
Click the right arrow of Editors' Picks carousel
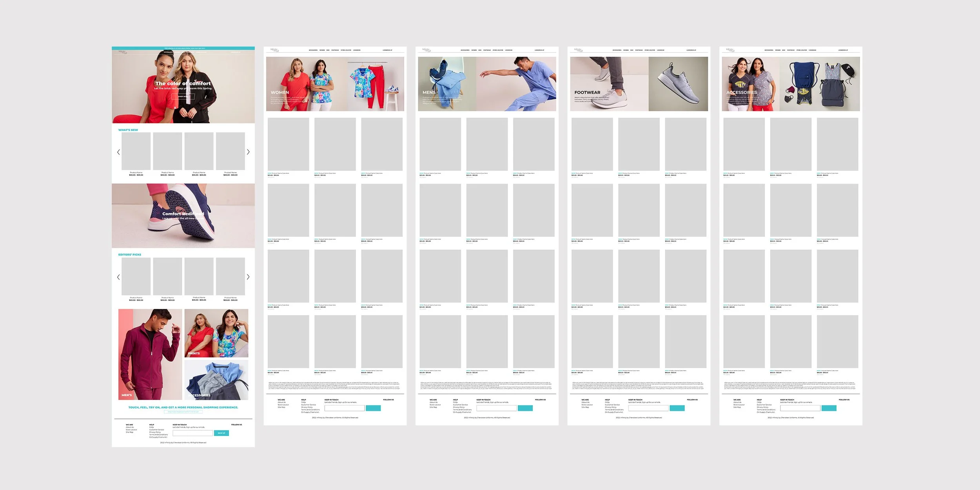click(248, 277)
